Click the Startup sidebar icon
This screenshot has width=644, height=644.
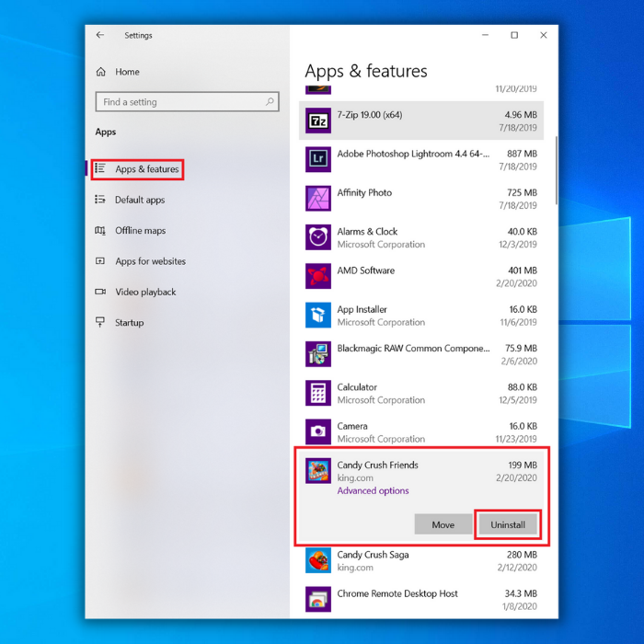[x=100, y=322]
